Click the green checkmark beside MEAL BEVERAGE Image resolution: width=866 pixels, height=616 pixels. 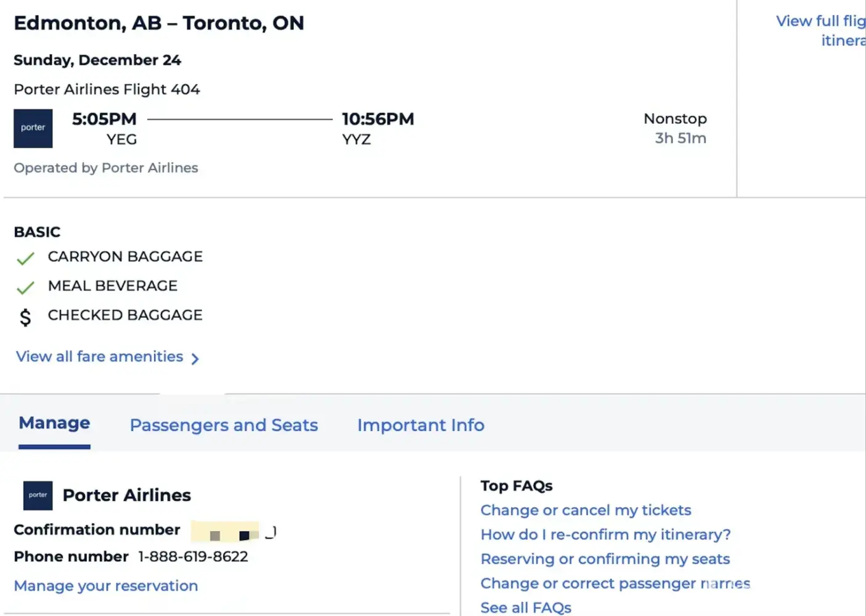click(25, 287)
